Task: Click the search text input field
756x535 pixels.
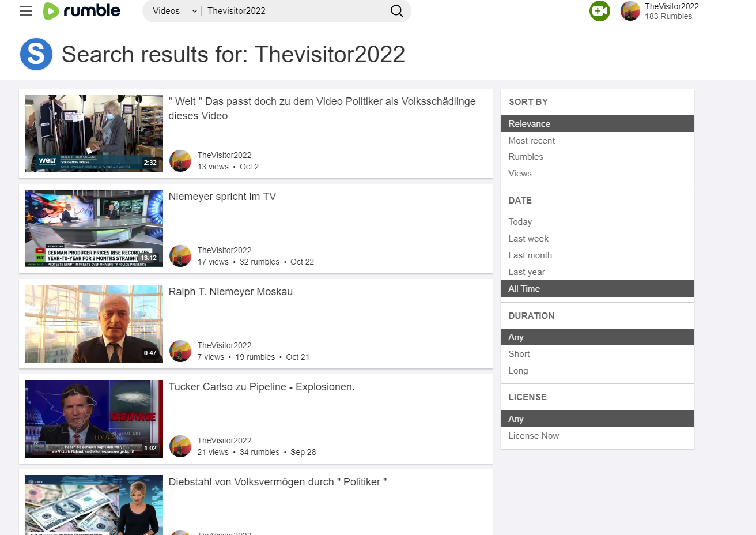Action: point(294,11)
